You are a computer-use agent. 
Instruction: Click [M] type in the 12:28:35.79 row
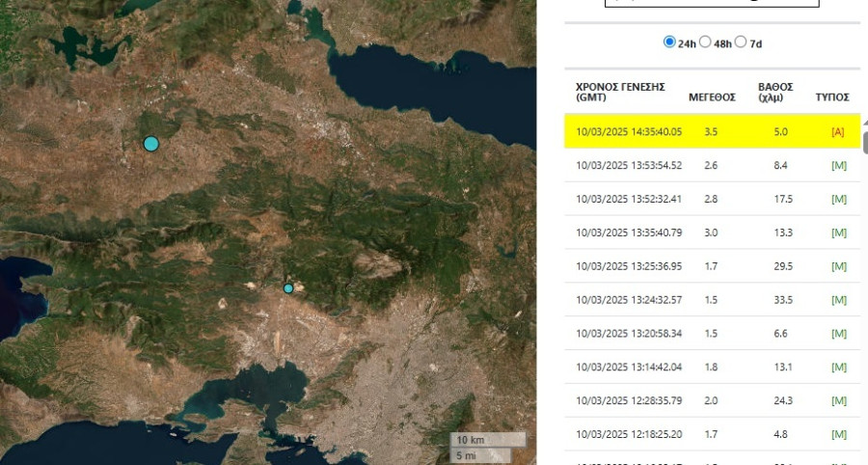pos(838,401)
